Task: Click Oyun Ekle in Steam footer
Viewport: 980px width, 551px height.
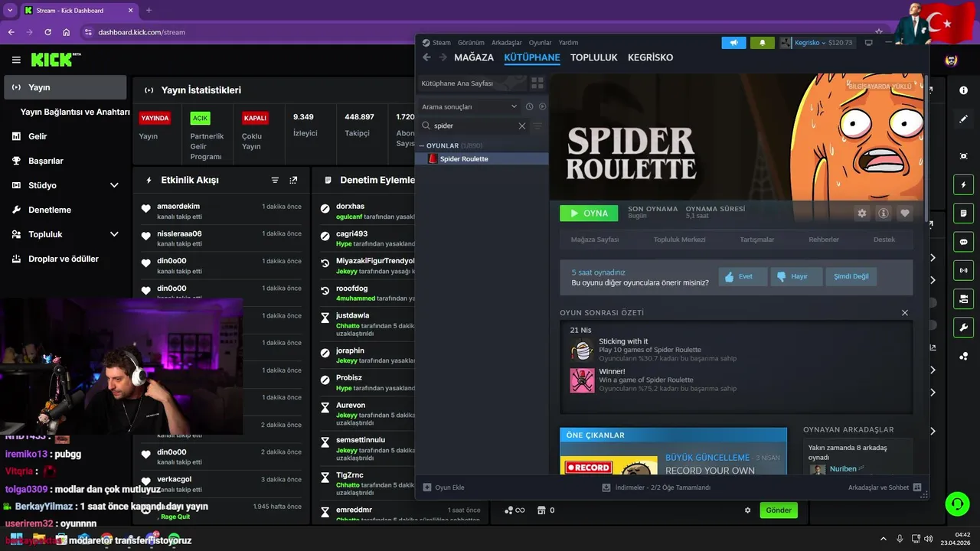Action: pos(443,487)
